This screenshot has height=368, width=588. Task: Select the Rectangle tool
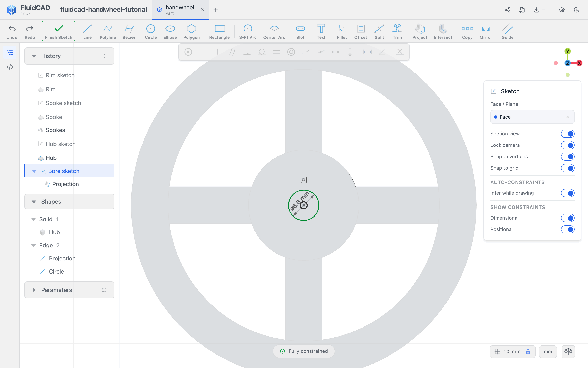pyautogui.click(x=219, y=32)
